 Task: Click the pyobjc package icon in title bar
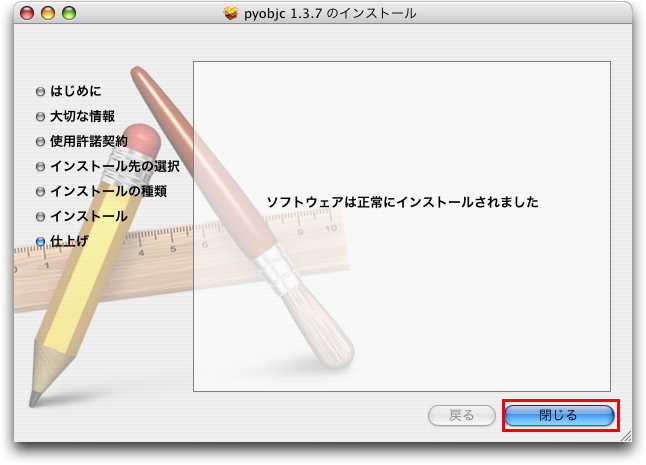pyautogui.click(x=231, y=13)
